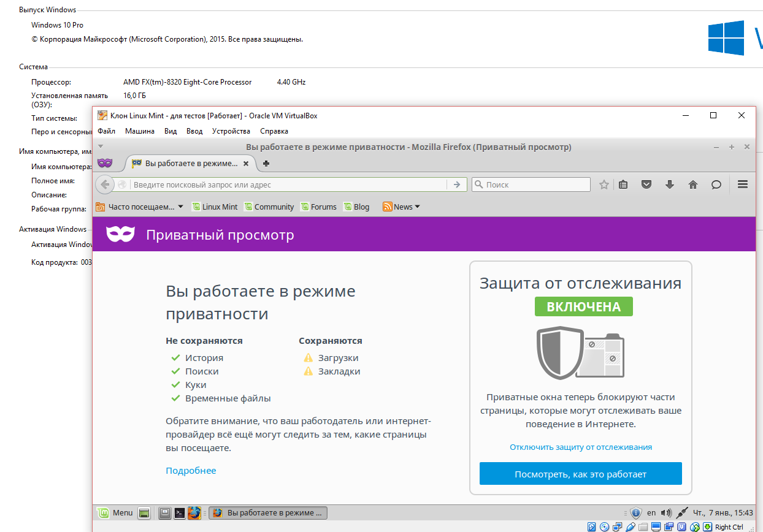This screenshot has height=532, width=763.
Task: Launch the file manager panel launcher
Action: click(x=165, y=512)
